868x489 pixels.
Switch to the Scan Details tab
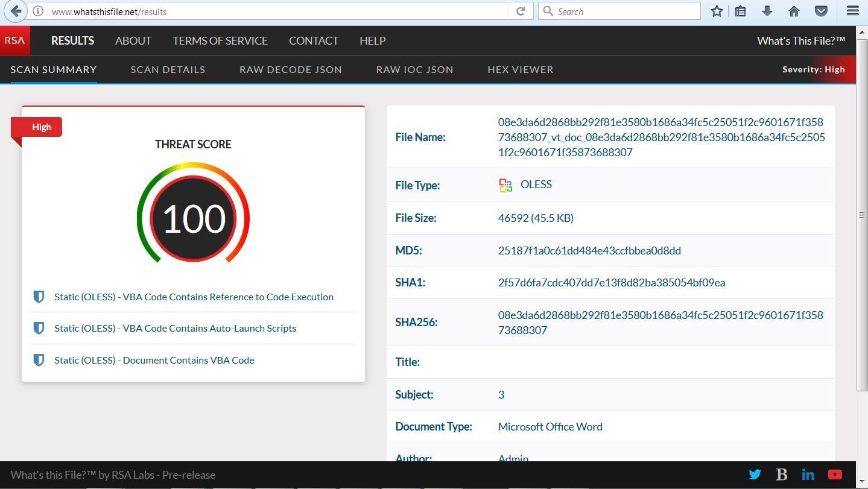[168, 69]
